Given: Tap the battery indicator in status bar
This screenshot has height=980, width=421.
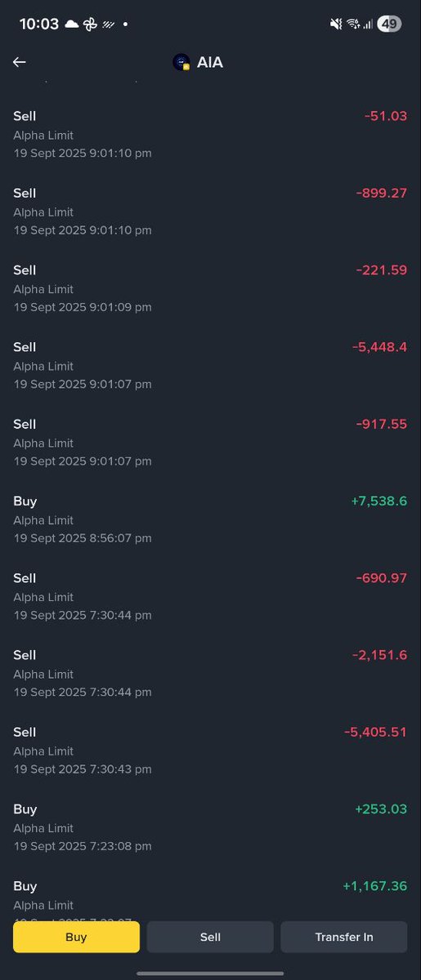Looking at the screenshot, I should (389, 24).
